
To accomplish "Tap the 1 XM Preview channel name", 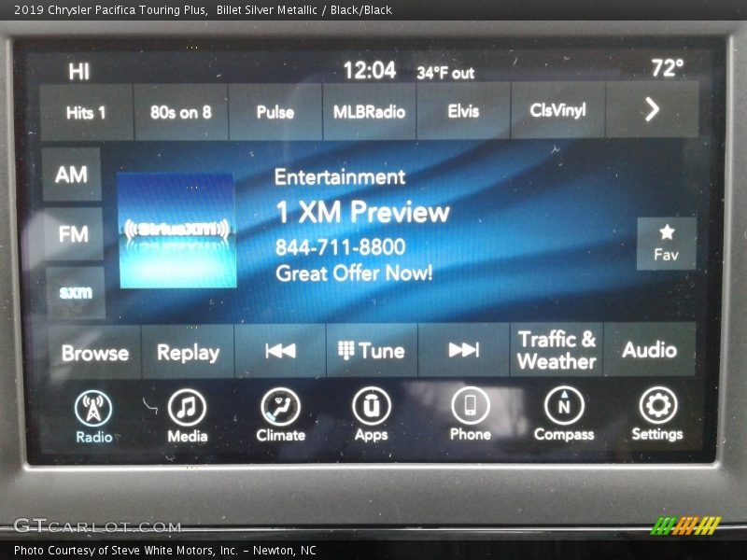I will click(x=362, y=212).
